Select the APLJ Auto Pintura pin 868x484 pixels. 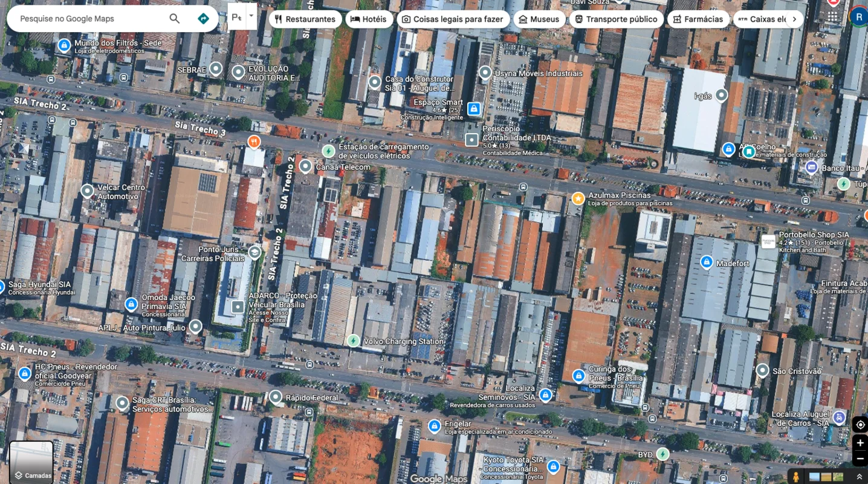point(195,327)
